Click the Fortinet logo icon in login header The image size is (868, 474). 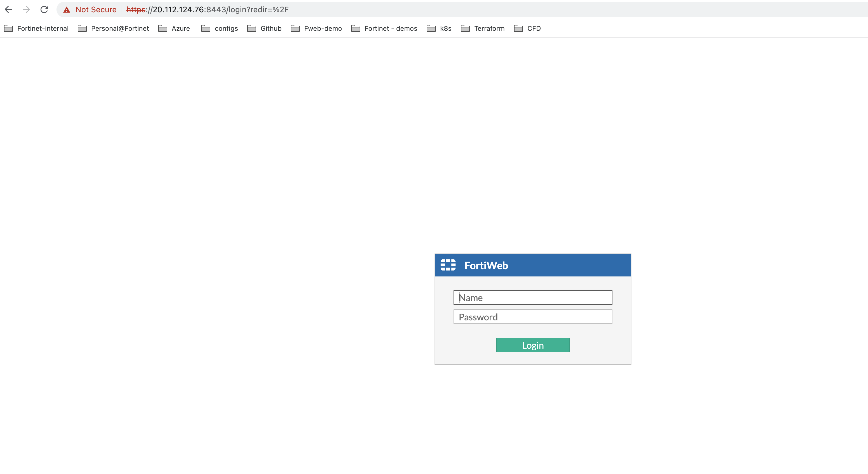(x=448, y=265)
